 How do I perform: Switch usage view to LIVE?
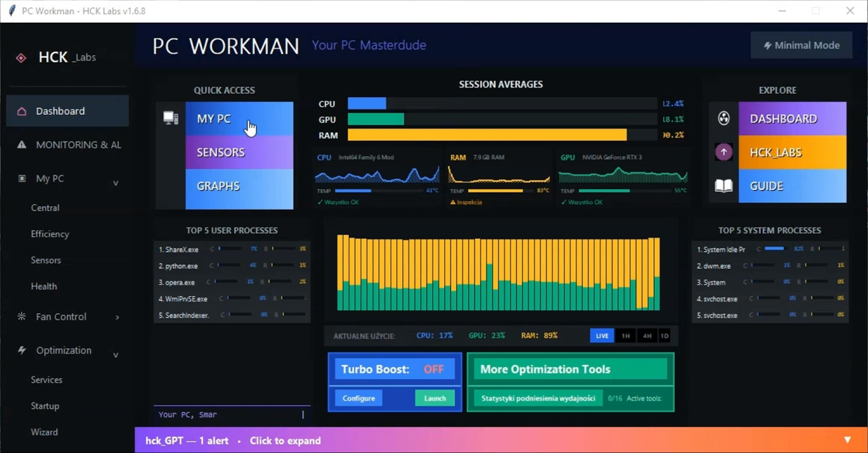click(602, 335)
